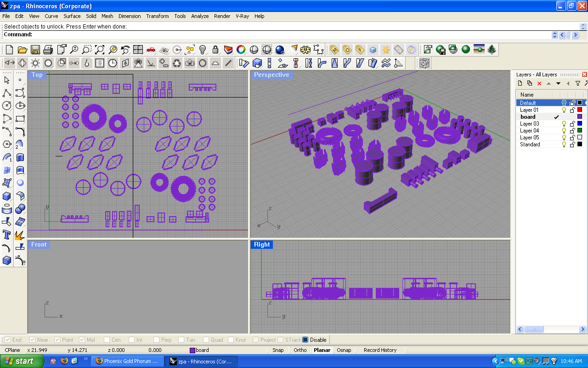Toggle the lock of Layer 03
This screenshot has width=588, height=368.
click(572, 124)
